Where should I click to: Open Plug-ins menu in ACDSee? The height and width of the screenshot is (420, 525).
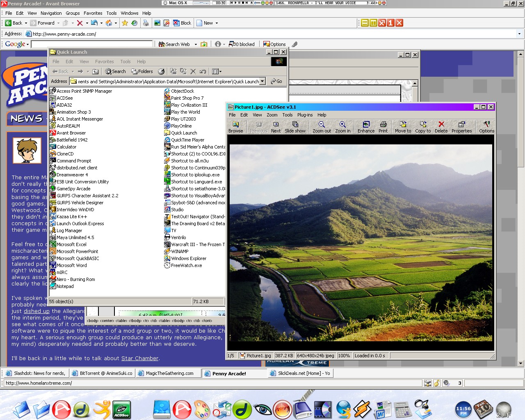(305, 115)
